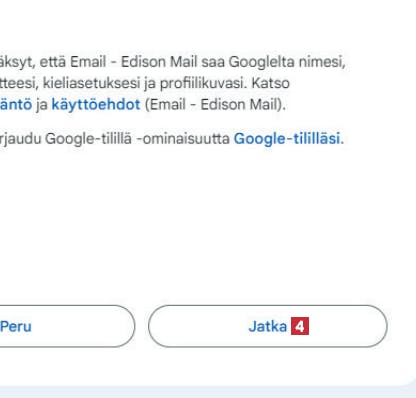416x398 pixels.
Task: Click the parenthesized (Email - Edison Mail) text
Action: click(215, 105)
